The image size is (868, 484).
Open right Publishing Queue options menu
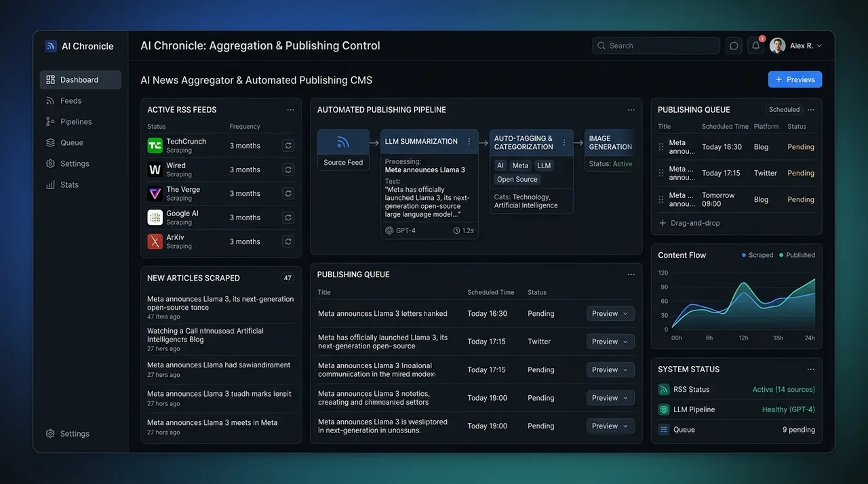click(811, 110)
